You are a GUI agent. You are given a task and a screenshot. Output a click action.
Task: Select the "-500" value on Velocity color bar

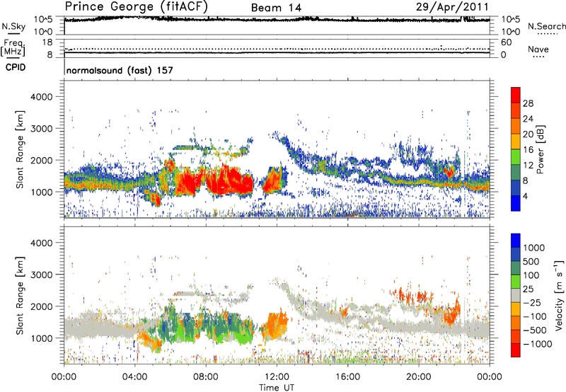(535, 330)
